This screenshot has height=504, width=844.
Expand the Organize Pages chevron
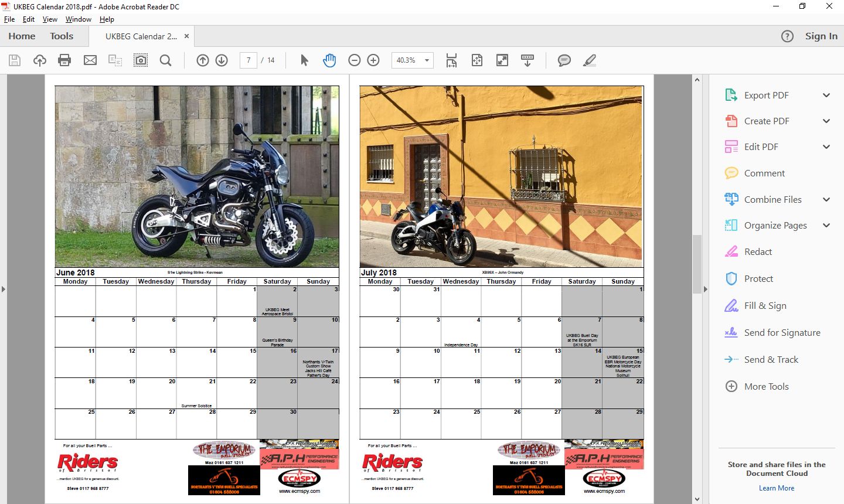click(x=826, y=226)
